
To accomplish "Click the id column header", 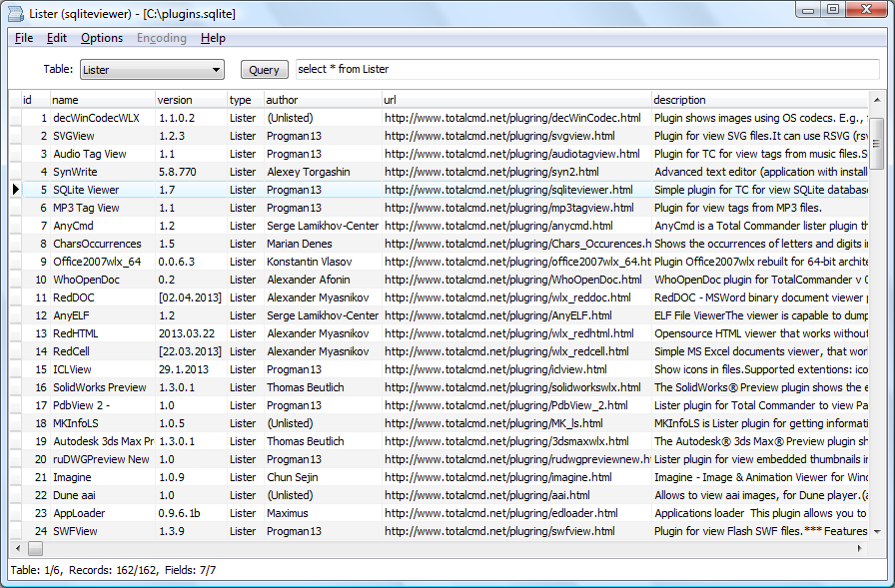I will [35, 100].
